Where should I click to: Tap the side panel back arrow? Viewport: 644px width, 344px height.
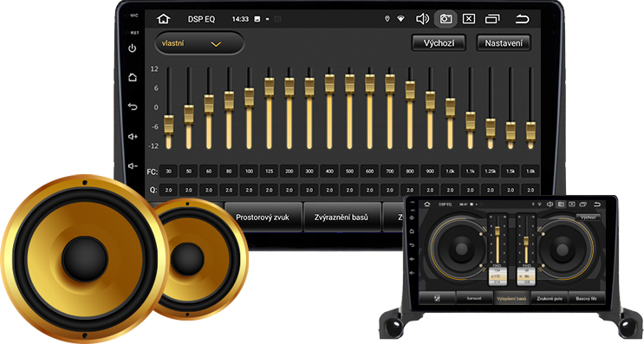point(133,107)
